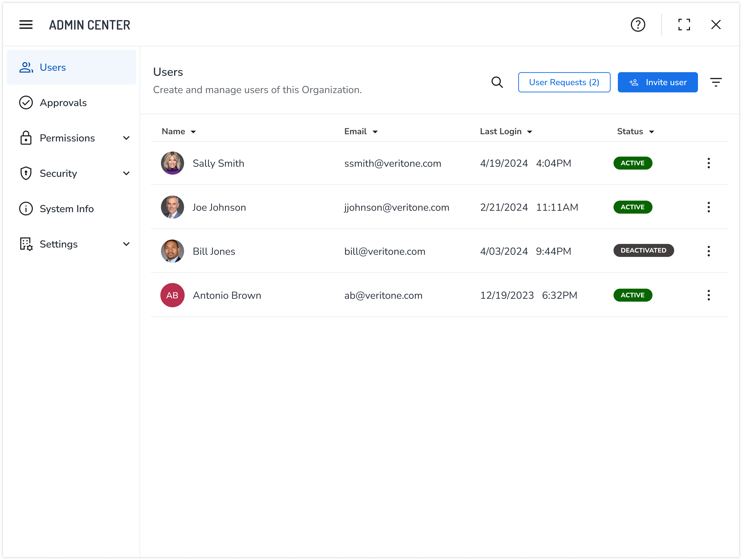This screenshot has width=742, height=560.
Task: Open Antonio Brown's kebab menu
Action: [708, 295]
